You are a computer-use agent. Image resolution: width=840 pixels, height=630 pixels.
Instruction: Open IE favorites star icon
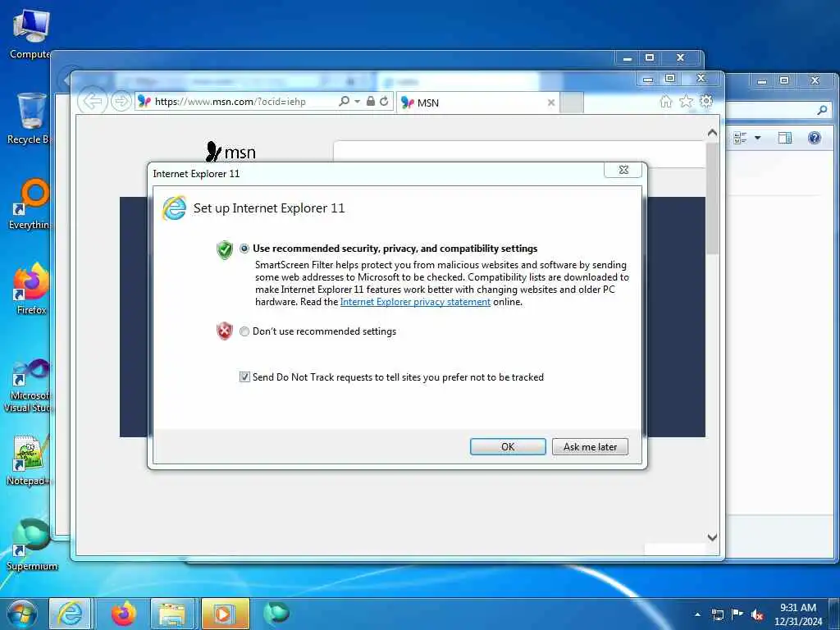[687, 101]
